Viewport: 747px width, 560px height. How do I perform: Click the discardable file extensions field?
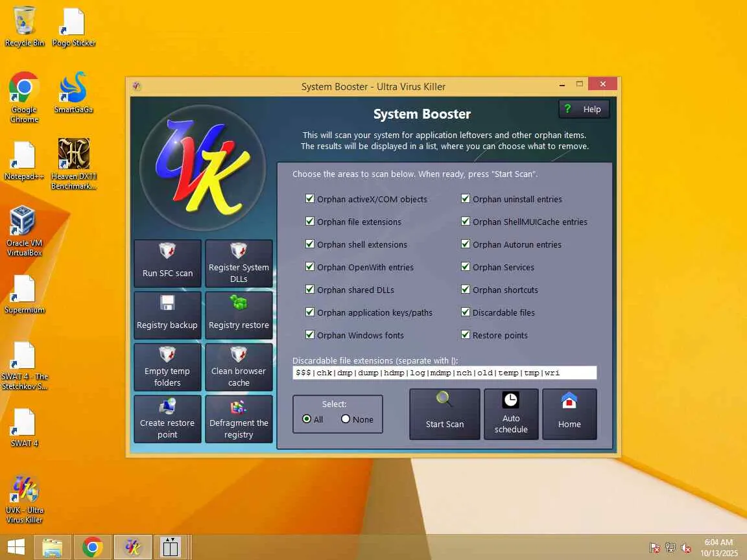[444, 373]
